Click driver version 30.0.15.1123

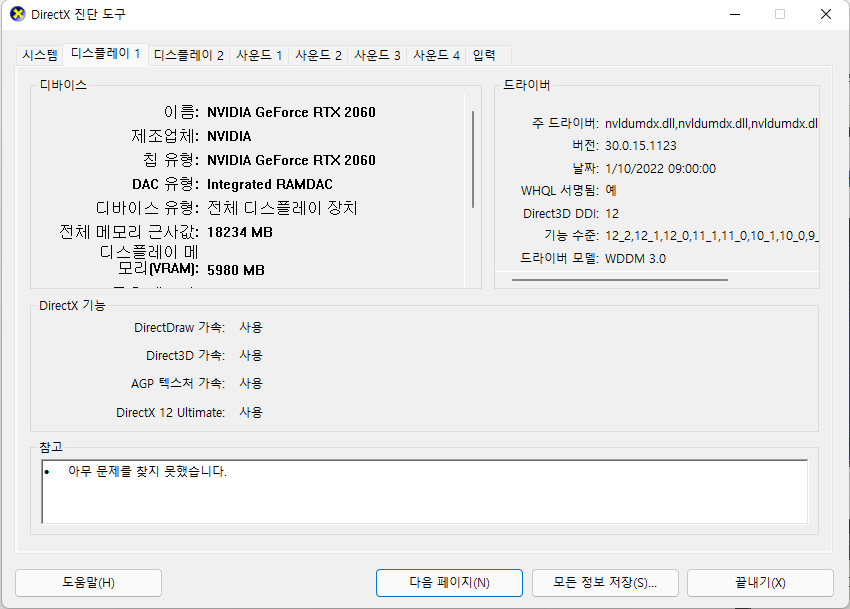pyautogui.click(x=641, y=146)
